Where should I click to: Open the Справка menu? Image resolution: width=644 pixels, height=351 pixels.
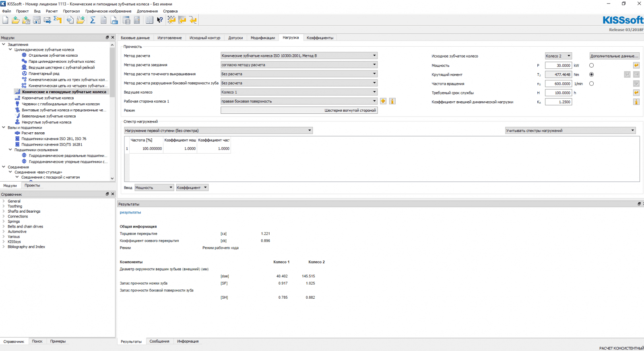(x=170, y=11)
